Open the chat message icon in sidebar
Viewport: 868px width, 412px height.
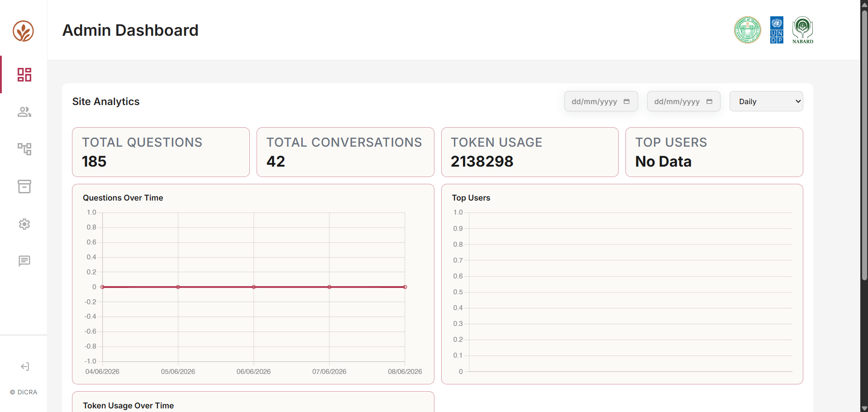(x=24, y=261)
